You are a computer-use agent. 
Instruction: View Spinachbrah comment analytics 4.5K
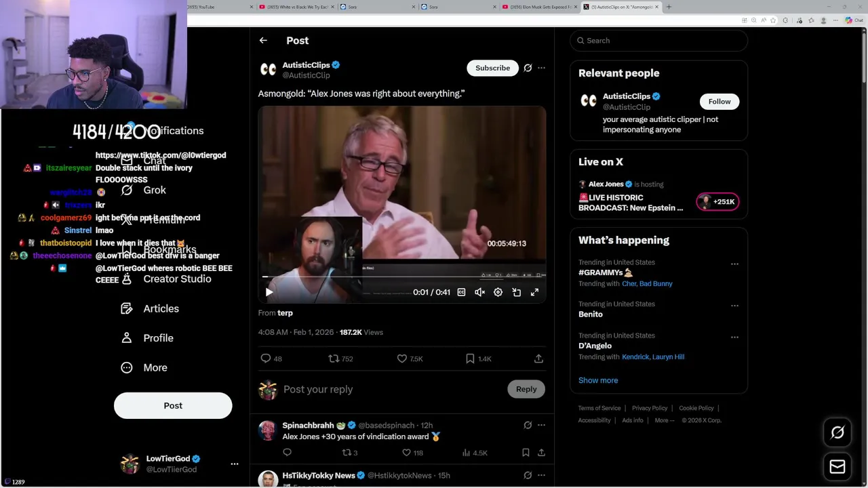[x=475, y=452]
